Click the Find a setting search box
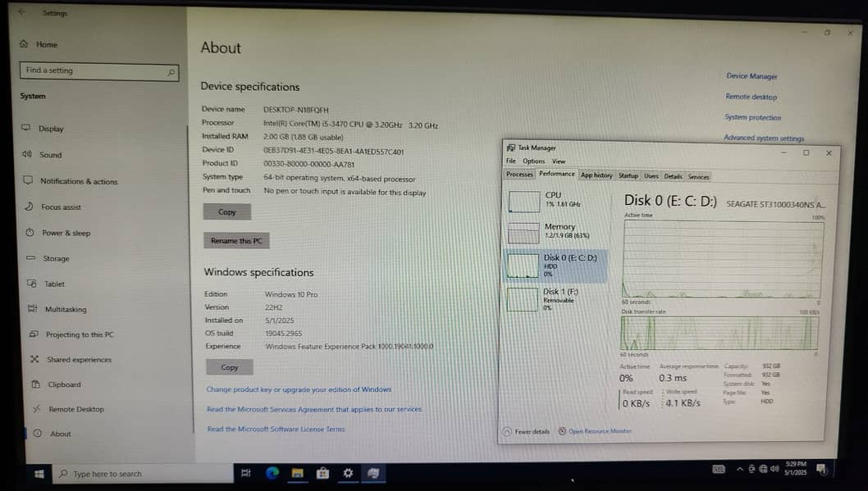Viewport: 868px width, 491px height. (x=99, y=71)
